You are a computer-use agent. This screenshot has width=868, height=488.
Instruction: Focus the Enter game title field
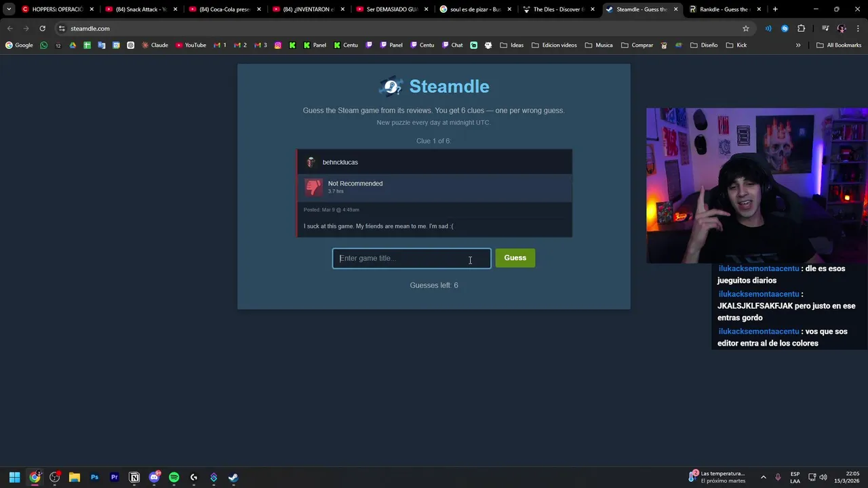pyautogui.click(x=412, y=258)
